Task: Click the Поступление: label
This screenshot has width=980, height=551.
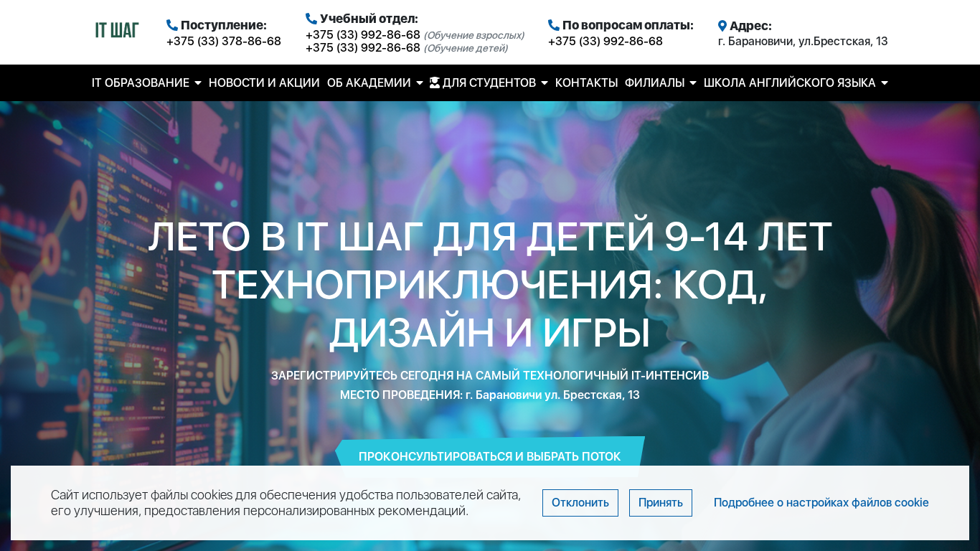Action: [x=224, y=25]
